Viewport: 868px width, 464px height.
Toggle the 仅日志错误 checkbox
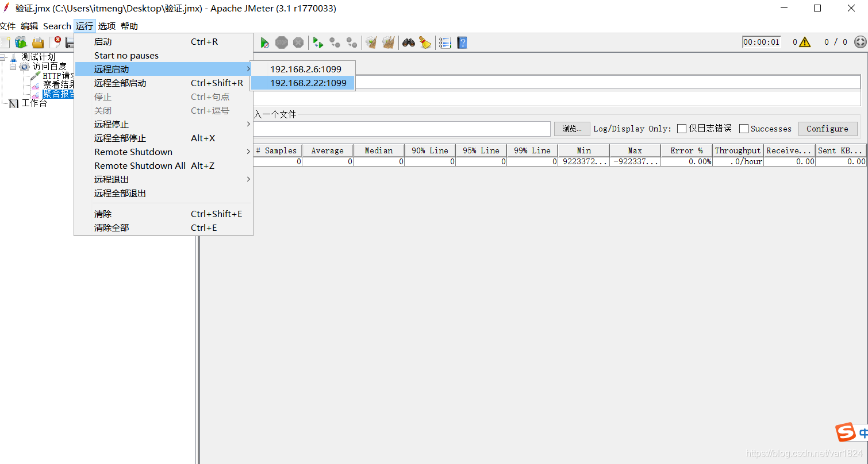pyautogui.click(x=682, y=129)
